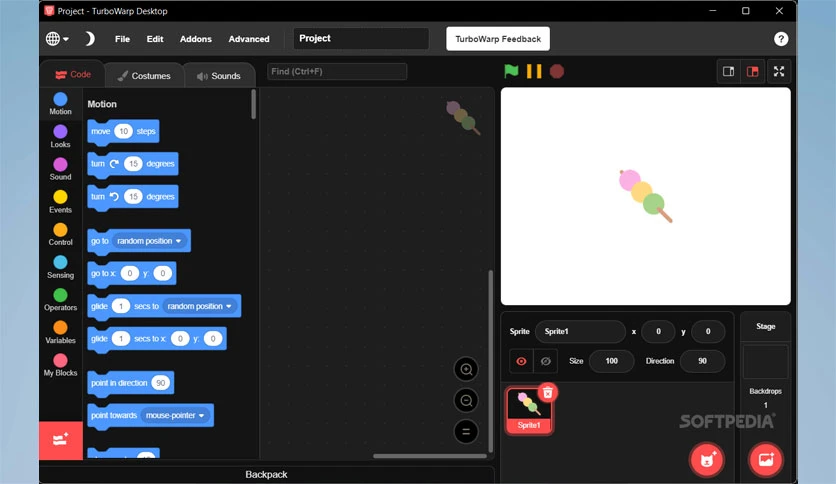Select the Sprite1 thumbnail

pyautogui.click(x=528, y=411)
